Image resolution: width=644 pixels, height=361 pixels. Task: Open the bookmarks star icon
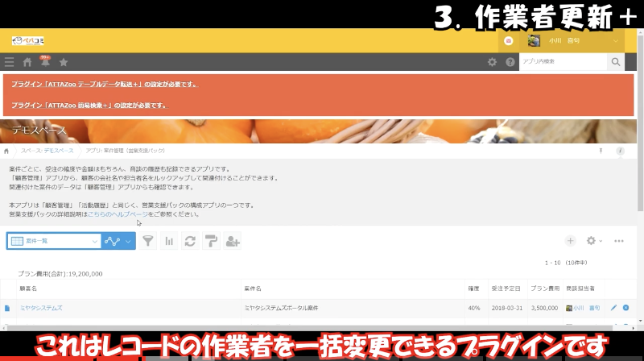click(64, 62)
